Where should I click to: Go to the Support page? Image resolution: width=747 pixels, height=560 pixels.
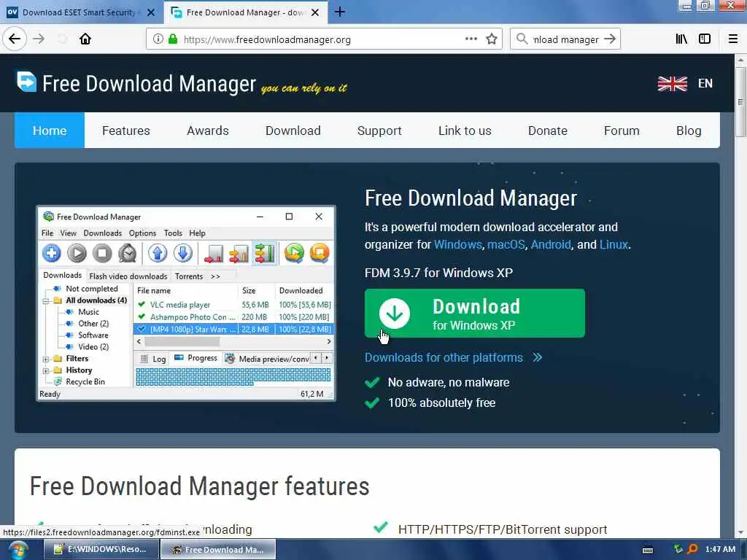click(379, 131)
